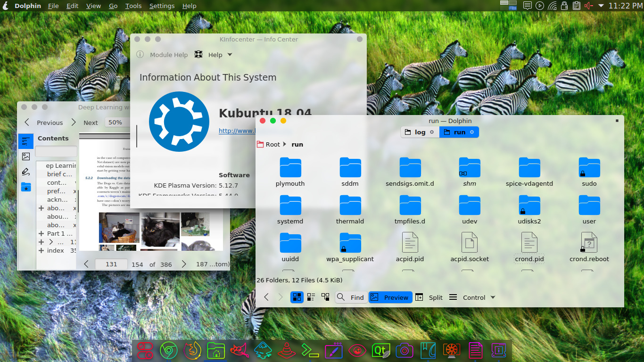Click Root in Dolphin breadcrumb
Viewport: 644px width, 362px height.
pyautogui.click(x=268, y=144)
